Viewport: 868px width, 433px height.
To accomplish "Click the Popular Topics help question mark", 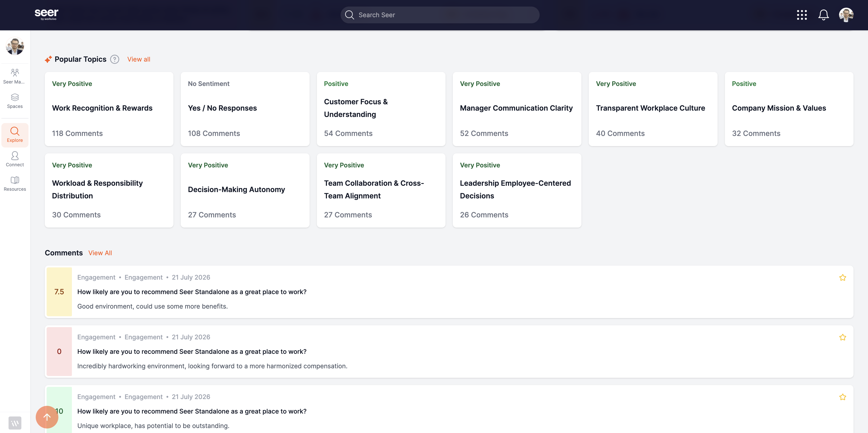I will click(115, 59).
